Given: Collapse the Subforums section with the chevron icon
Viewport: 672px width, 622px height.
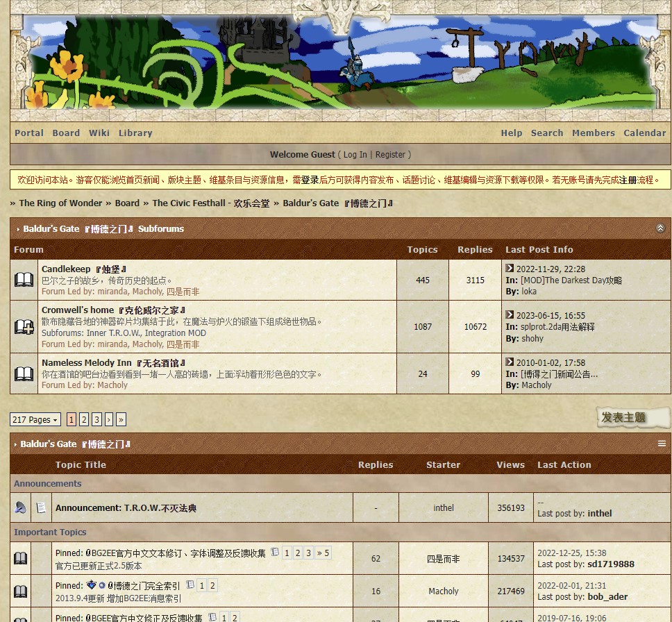Looking at the screenshot, I should coord(660,228).
